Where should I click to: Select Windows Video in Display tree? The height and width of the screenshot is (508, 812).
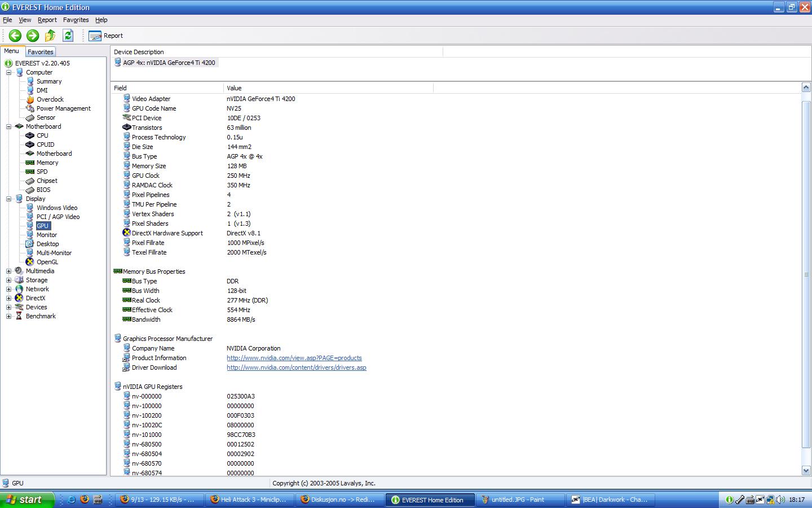pos(57,208)
